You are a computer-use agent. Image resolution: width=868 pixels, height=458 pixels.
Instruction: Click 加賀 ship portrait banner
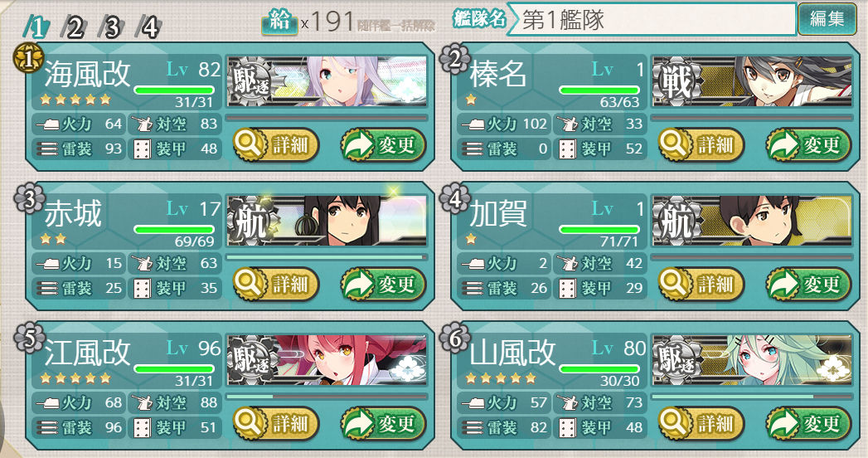(752, 221)
